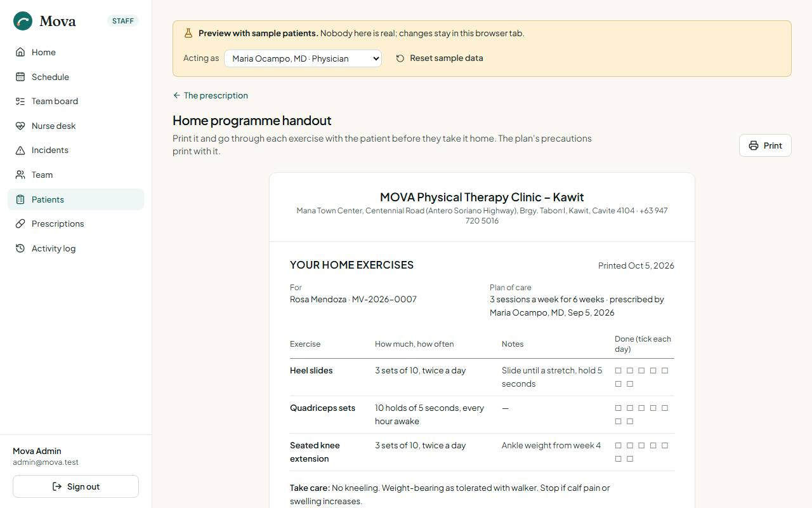
Task: Click the Quadriceps sets exercise name
Action: coord(322,408)
